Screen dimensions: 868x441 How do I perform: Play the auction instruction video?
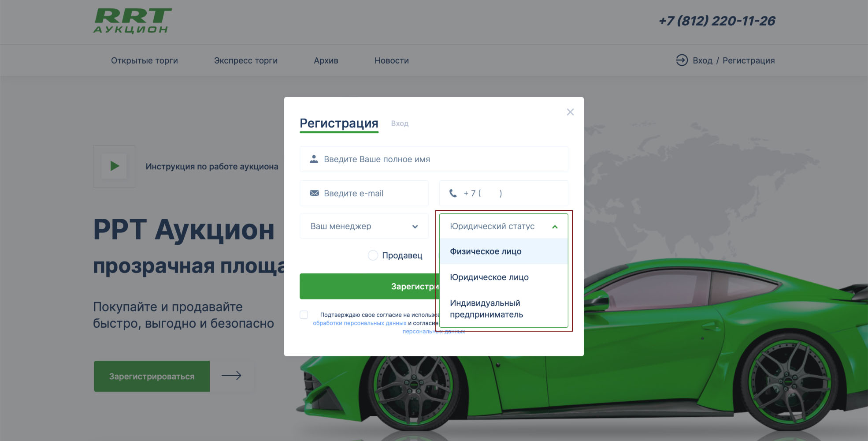click(114, 166)
